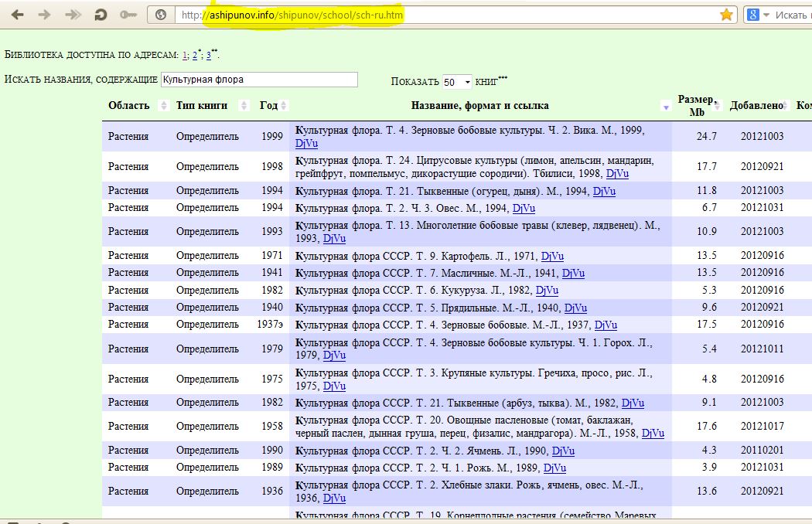This screenshot has height=524, width=812.
Task: Open DjVu link for Картофель 1971
Action: coord(552,256)
